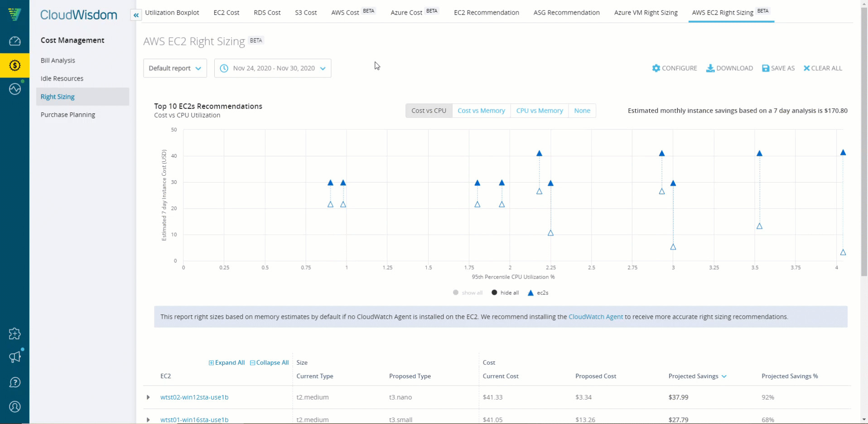This screenshot has height=424, width=868.
Task: Toggle 'hide all' legend item
Action: (505, 293)
